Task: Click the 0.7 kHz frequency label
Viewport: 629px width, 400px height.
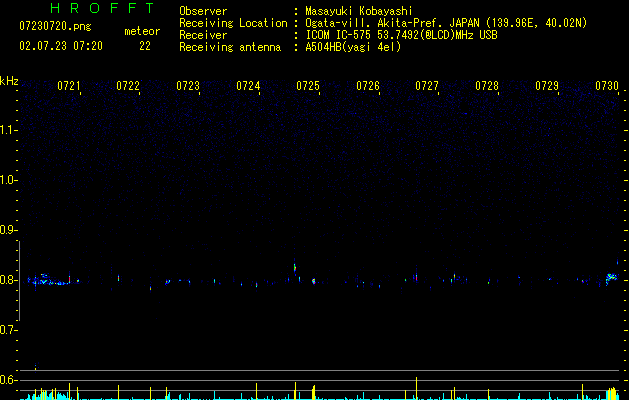Action: (x=9, y=330)
